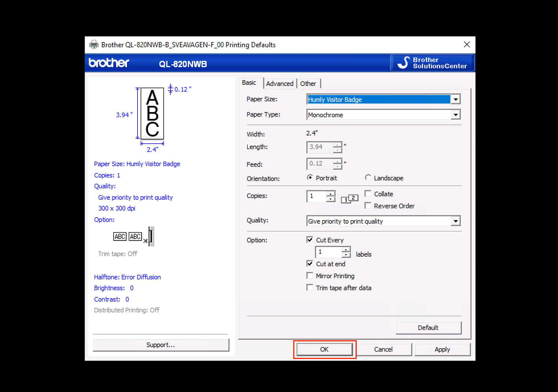Image resolution: width=558 pixels, height=392 pixels.
Task: Click '300 x 300 dpi' summary text
Action: (x=117, y=208)
